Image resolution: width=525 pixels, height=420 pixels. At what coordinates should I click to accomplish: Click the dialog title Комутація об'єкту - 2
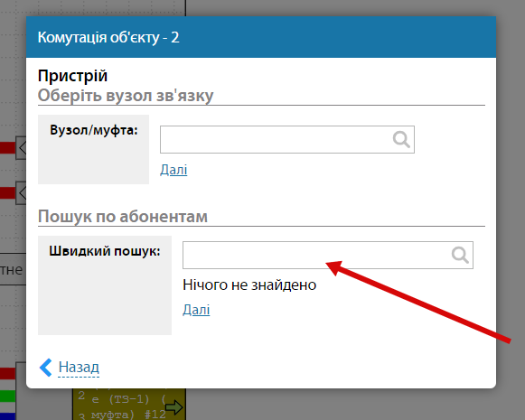(108, 37)
